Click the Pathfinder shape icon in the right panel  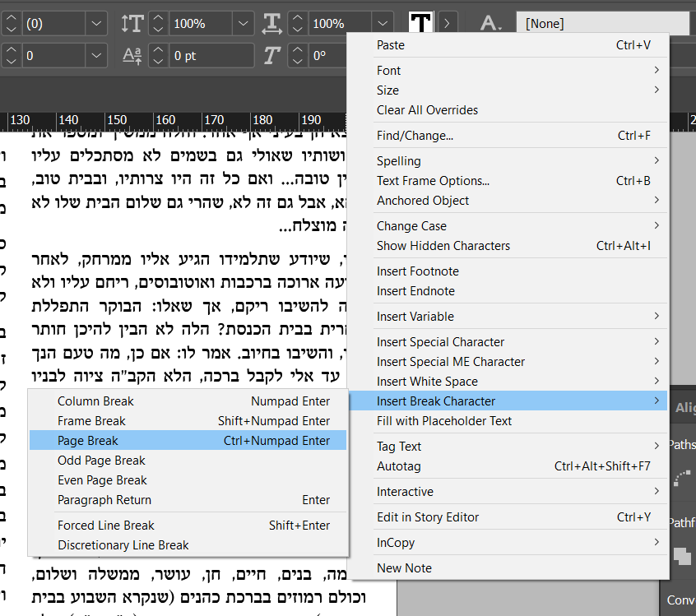click(x=682, y=556)
